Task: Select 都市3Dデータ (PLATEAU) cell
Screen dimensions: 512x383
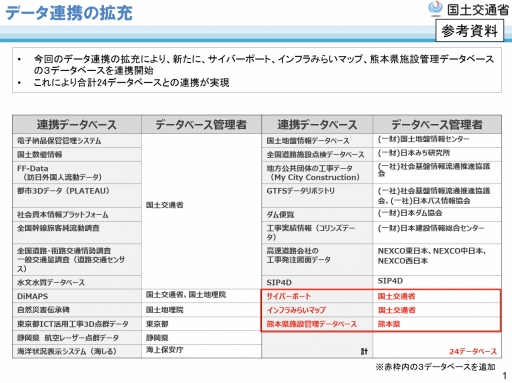Action: pyautogui.click(x=77, y=196)
